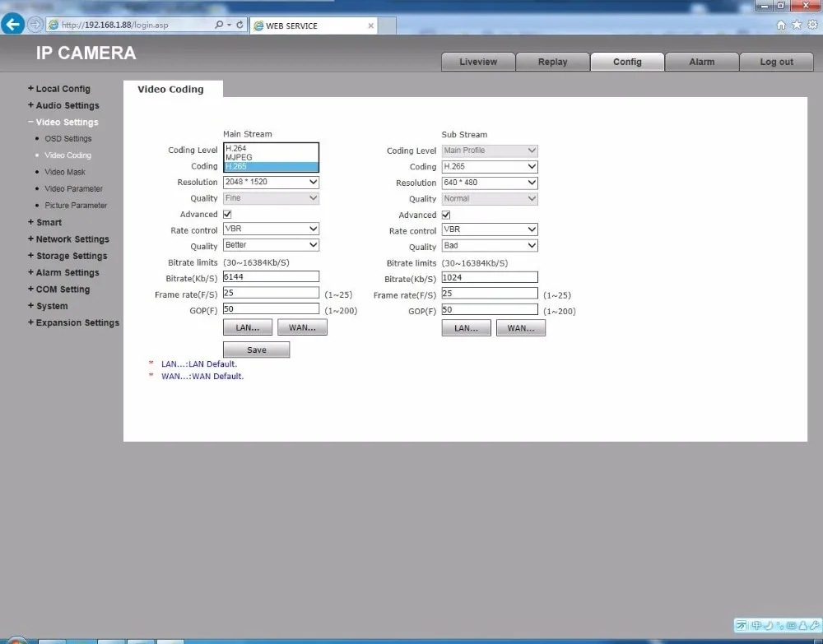Go back with the browser back arrow
823x644 pixels.
[12, 24]
